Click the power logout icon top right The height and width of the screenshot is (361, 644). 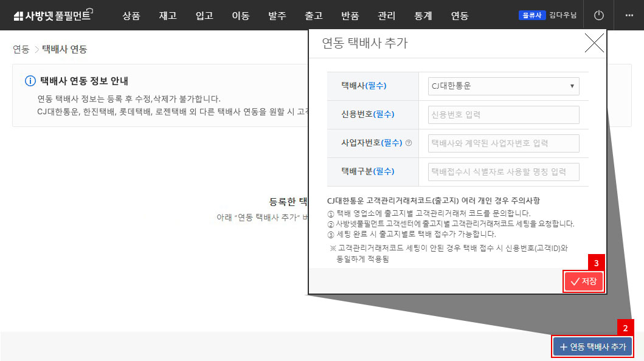pyautogui.click(x=598, y=15)
